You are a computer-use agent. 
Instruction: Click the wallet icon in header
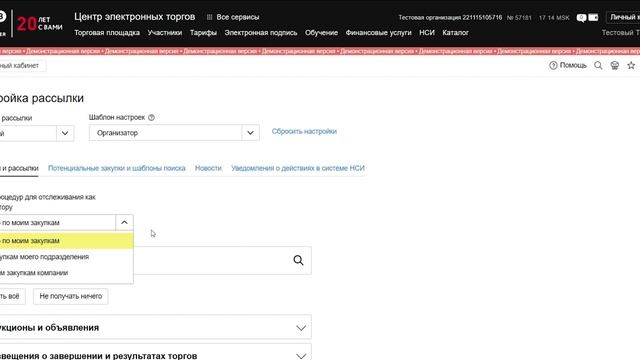(x=593, y=17)
